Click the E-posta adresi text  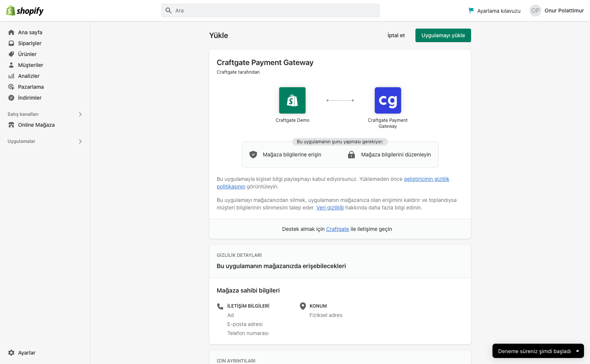(245, 324)
